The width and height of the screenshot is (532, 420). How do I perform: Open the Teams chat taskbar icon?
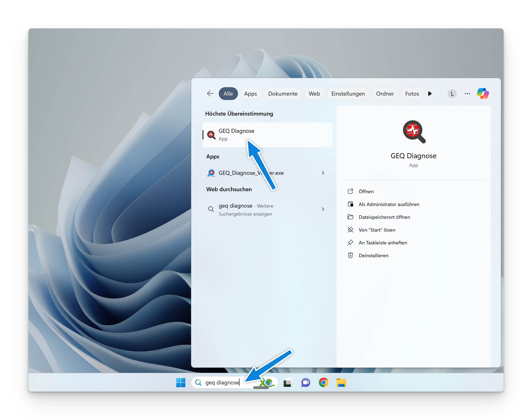pos(306,382)
